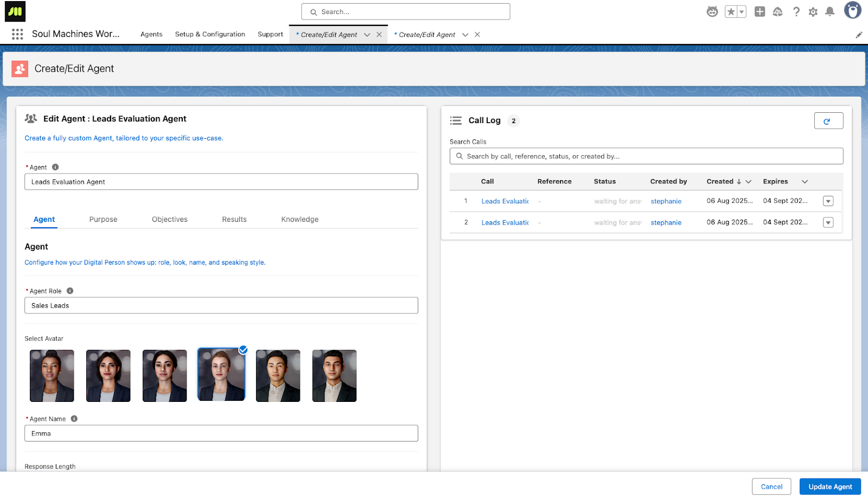Click the Reference column header

pos(554,182)
